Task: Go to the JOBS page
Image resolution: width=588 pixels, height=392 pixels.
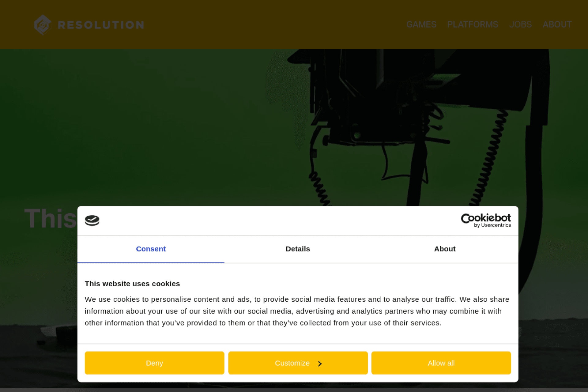Action: (x=520, y=24)
